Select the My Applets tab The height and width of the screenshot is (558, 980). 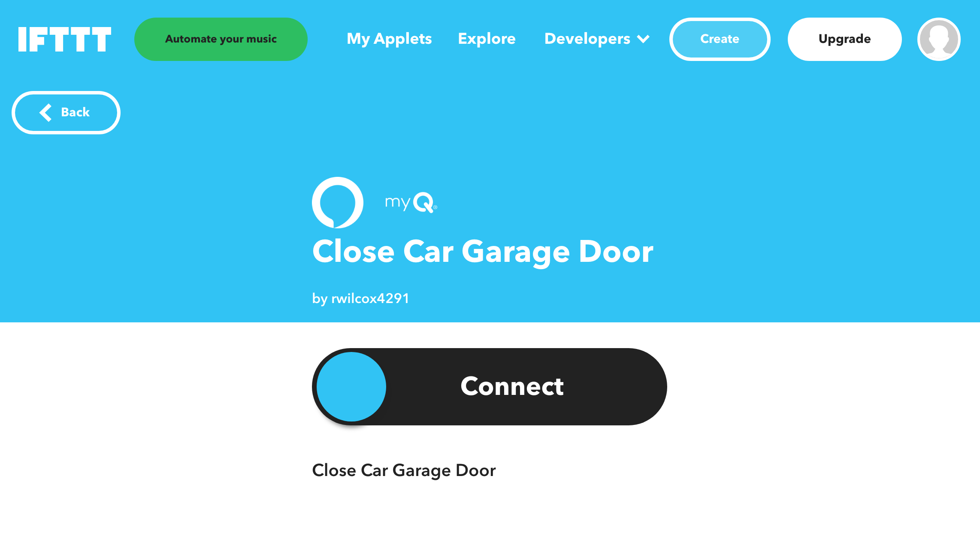[389, 38]
